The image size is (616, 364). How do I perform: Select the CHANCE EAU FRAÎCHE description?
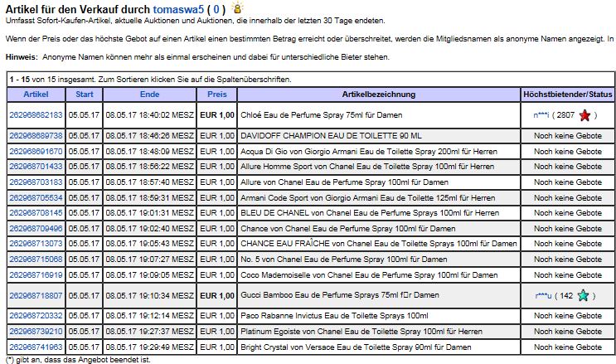pos(378,243)
